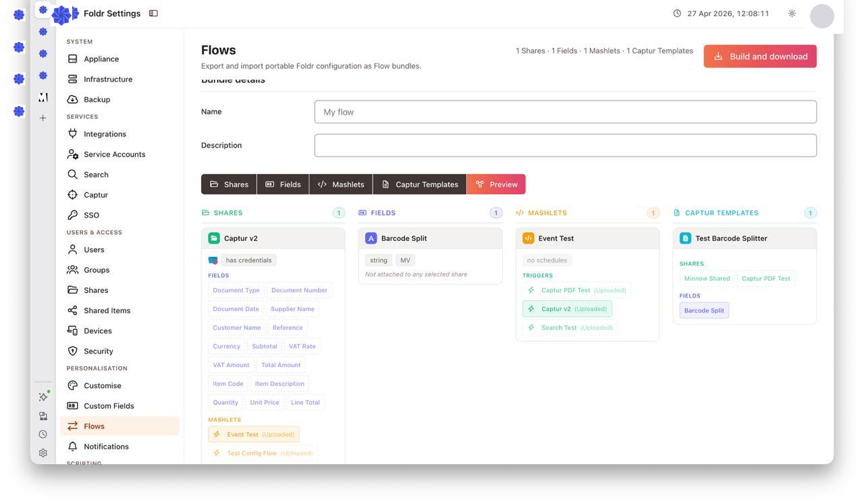Toggle the Barcode Split field chip
The width and height of the screenshot is (864, 504).
[x=703, y=310]
